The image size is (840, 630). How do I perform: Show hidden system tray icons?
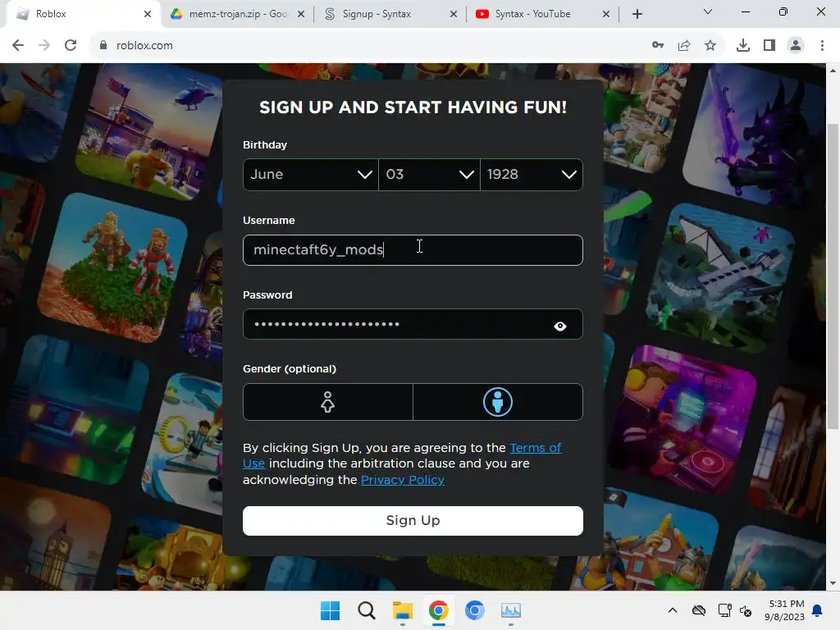[x=673, y=610]
